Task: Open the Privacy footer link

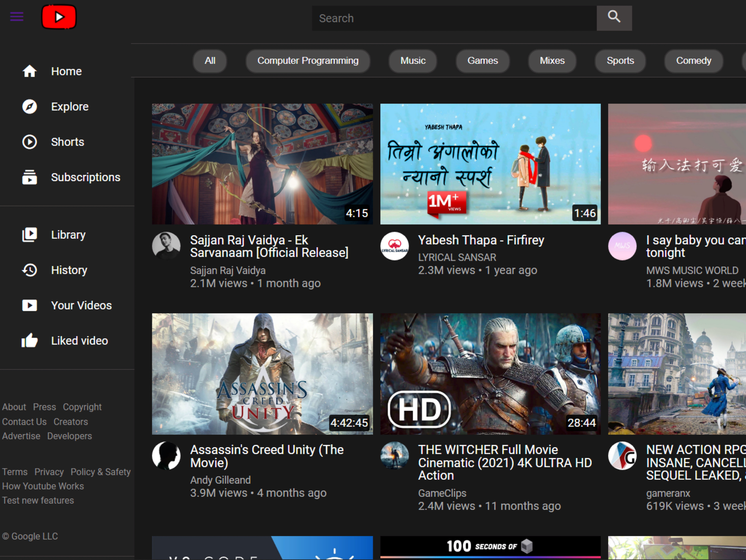Action: [x=49, y=471]
